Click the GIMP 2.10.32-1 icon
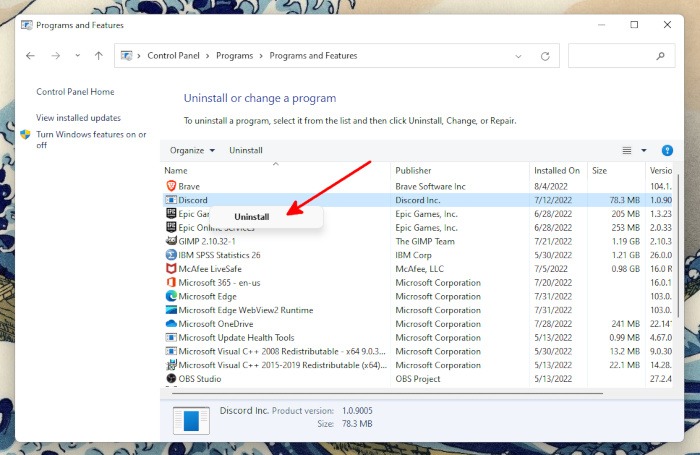 click(x=171, y=241)
